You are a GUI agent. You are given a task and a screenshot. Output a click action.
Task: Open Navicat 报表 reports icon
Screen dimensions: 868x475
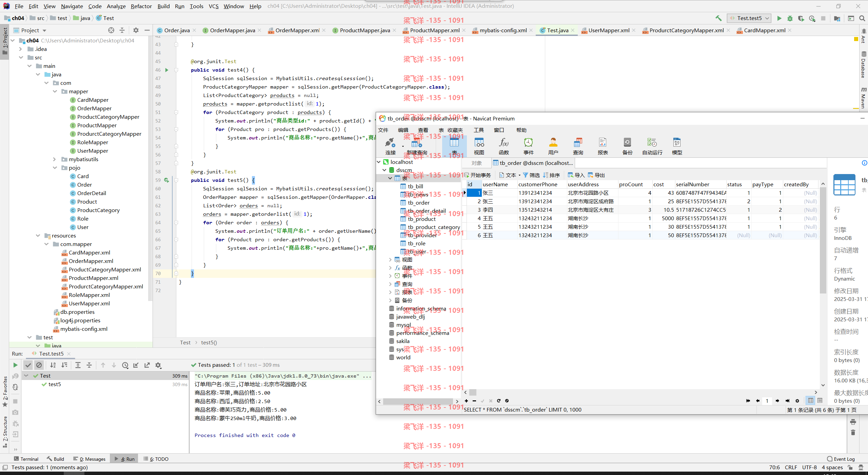[603, 146]
